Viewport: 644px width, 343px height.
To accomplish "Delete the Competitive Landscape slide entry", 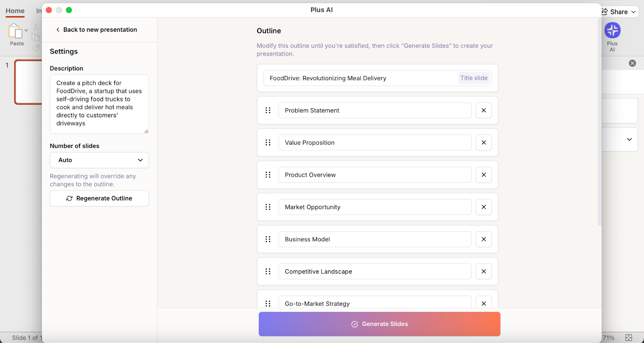I will click(x=483, y=271).
